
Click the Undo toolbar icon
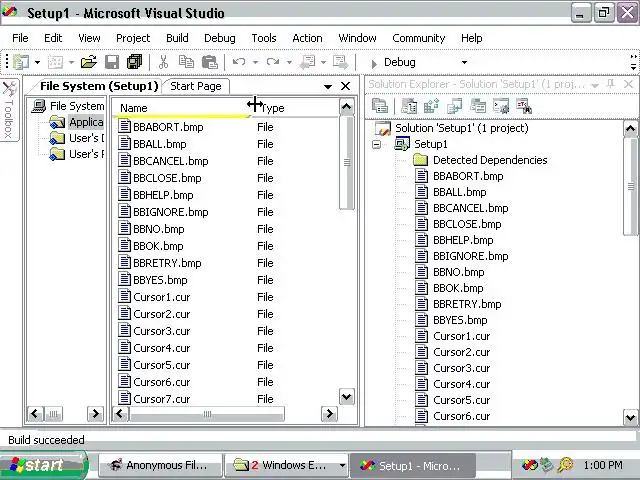coord(239,62)
